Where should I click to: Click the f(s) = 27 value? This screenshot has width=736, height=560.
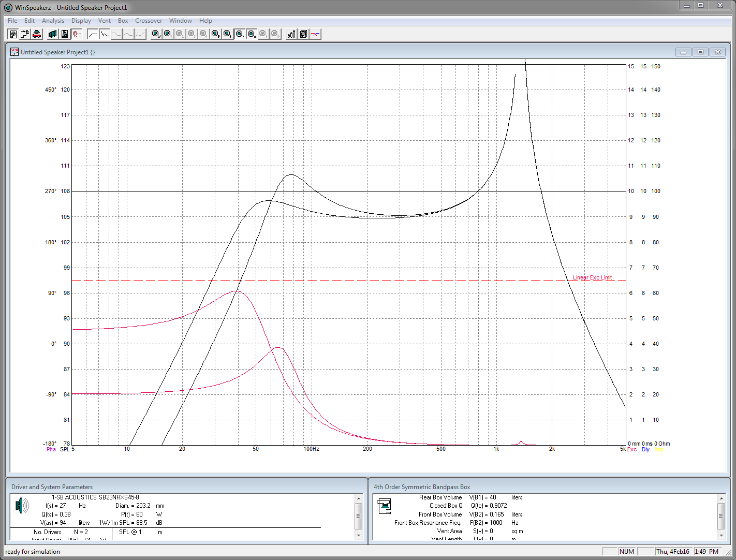pyautogui.click(x=56, y=506)
